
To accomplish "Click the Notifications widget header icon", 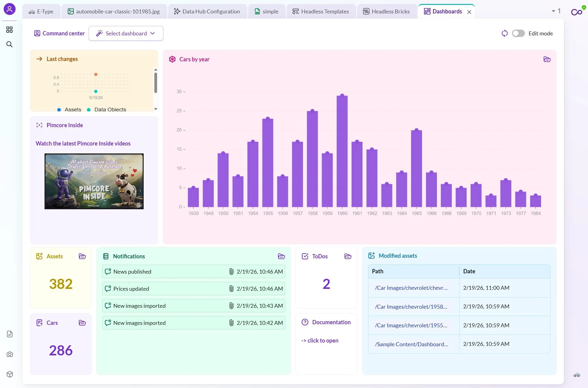I will point(106,256).
